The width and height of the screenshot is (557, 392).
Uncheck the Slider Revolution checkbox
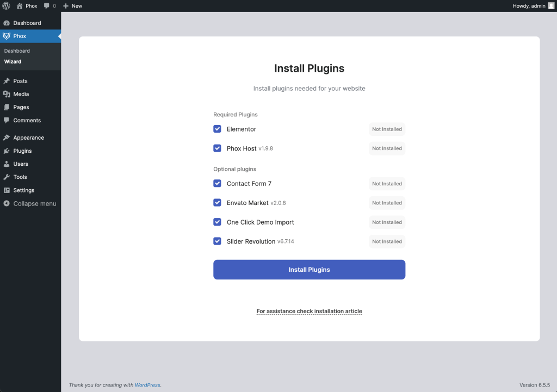coord(217,241)
